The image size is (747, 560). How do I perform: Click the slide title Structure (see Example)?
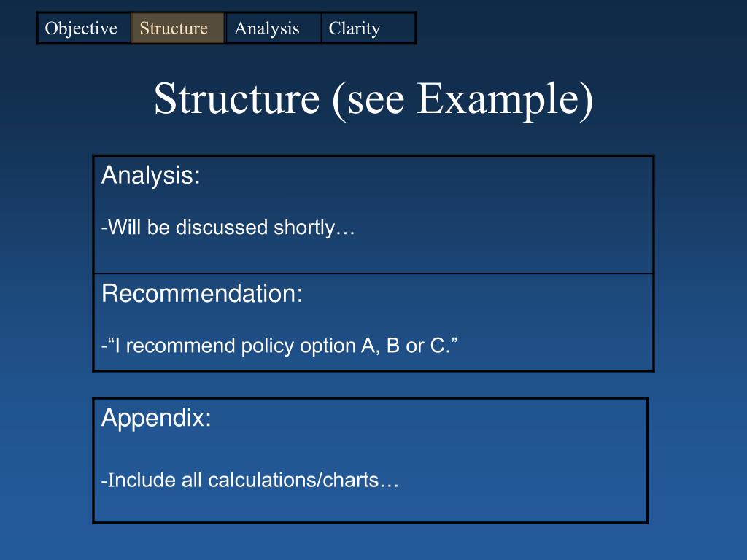374,98
